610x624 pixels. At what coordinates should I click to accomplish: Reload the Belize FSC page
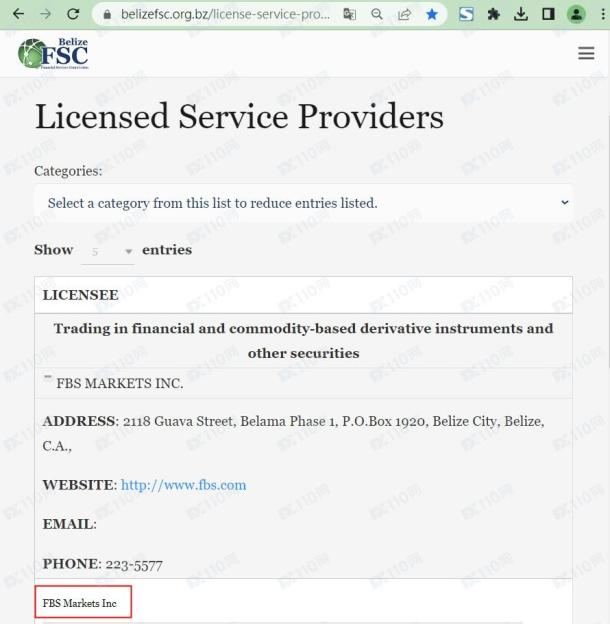(x=73, y=14)
